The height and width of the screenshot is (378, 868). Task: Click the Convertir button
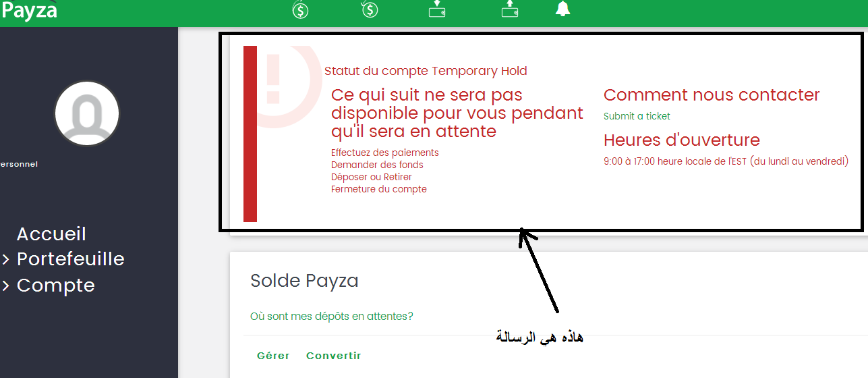coord(334,356)
